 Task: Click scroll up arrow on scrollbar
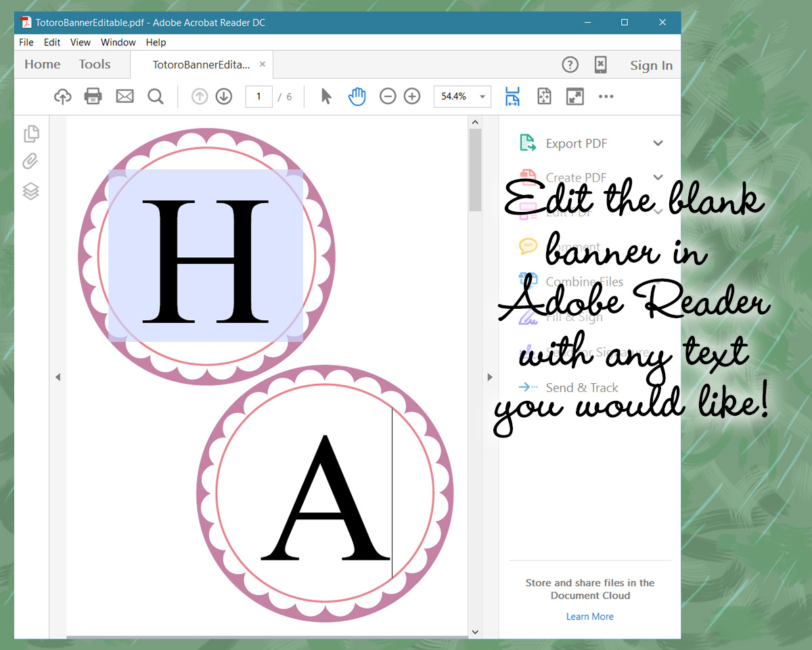point(475,122)
